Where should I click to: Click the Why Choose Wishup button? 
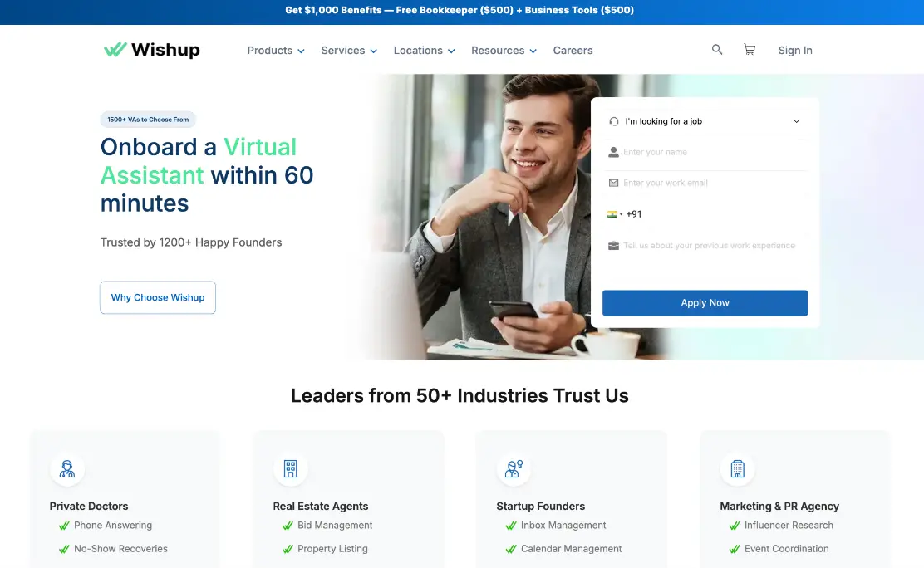158,297
